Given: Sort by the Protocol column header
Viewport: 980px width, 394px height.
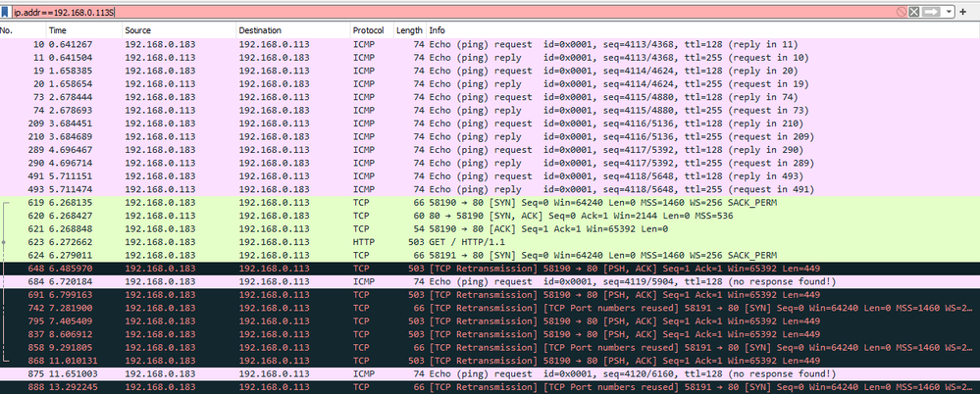Looking at the screenshot, I should tap(371, 30).
